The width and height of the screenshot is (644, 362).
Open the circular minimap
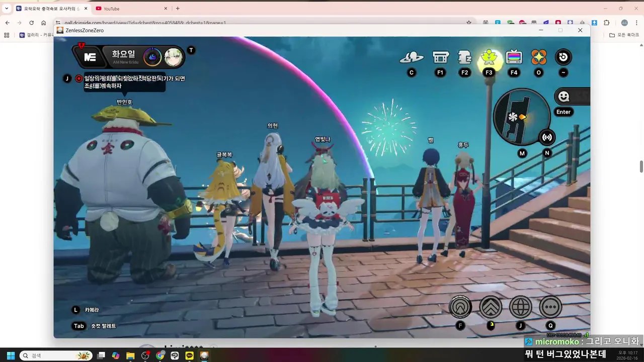(522, 117)
